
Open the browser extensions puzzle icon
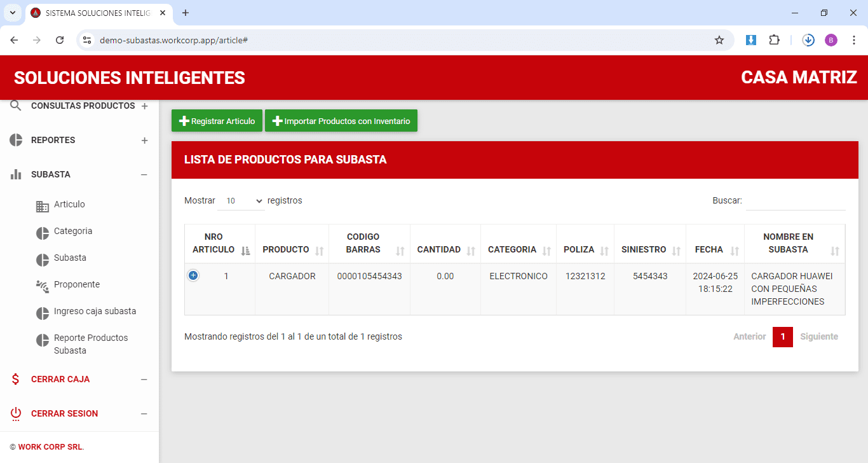[774, 40]
